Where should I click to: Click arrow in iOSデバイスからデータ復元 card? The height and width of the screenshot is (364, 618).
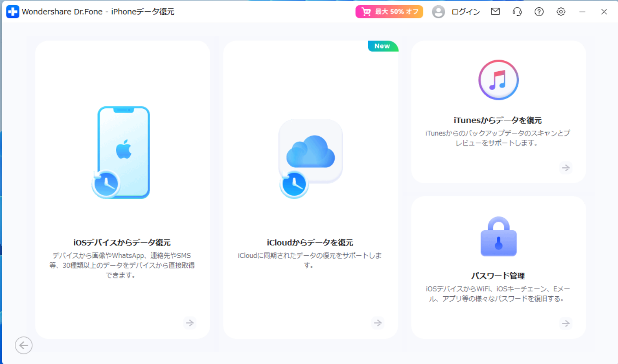(190, 323)
